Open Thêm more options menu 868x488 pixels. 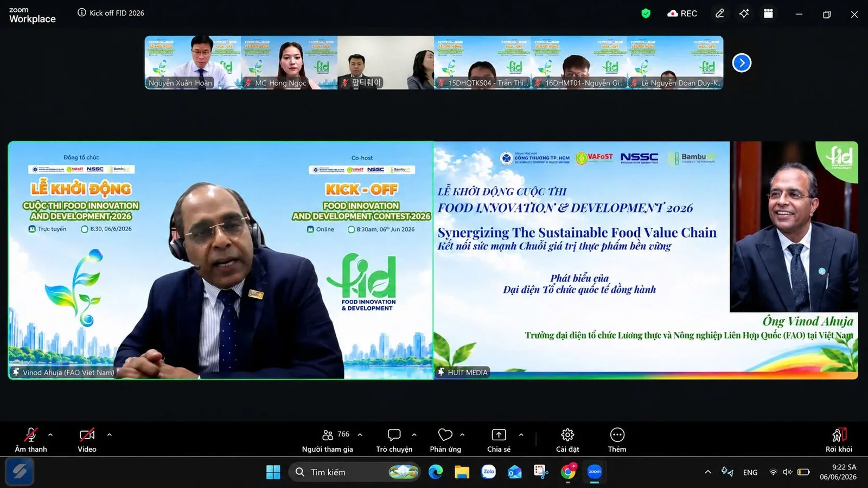click(x=617, y=440)
